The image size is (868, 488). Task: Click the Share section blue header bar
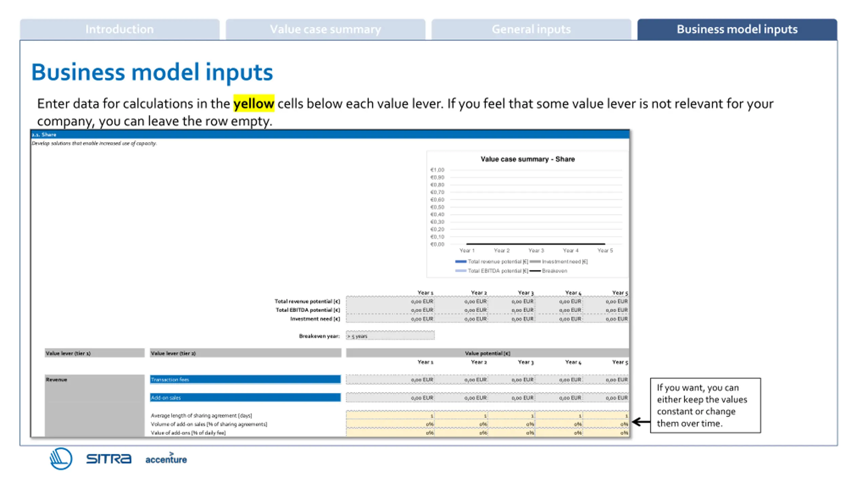click(x=330, y=135)
